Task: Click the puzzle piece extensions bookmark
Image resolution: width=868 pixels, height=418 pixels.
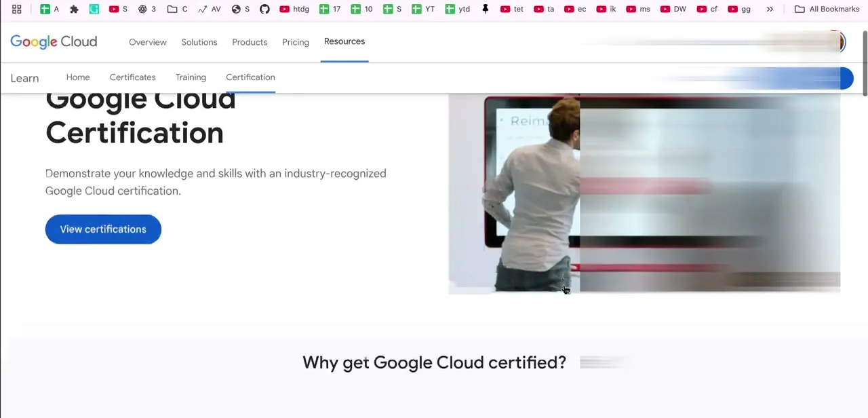Action: (x=75, y=9)
